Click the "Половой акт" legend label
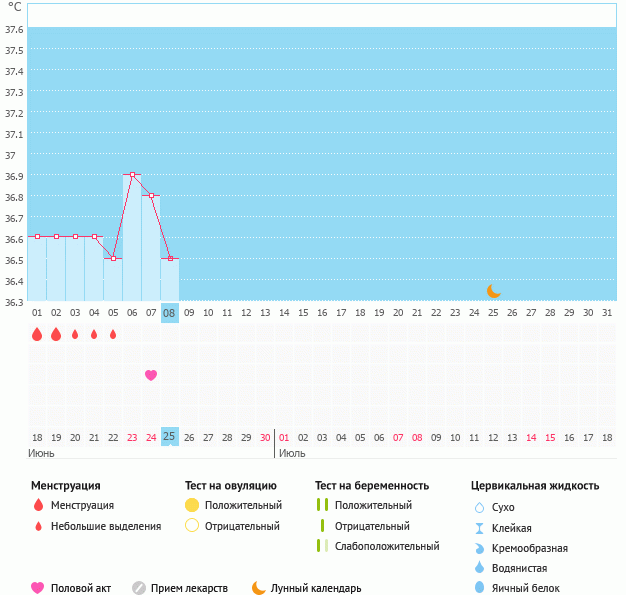626x595 pixels. coord(84,588)
